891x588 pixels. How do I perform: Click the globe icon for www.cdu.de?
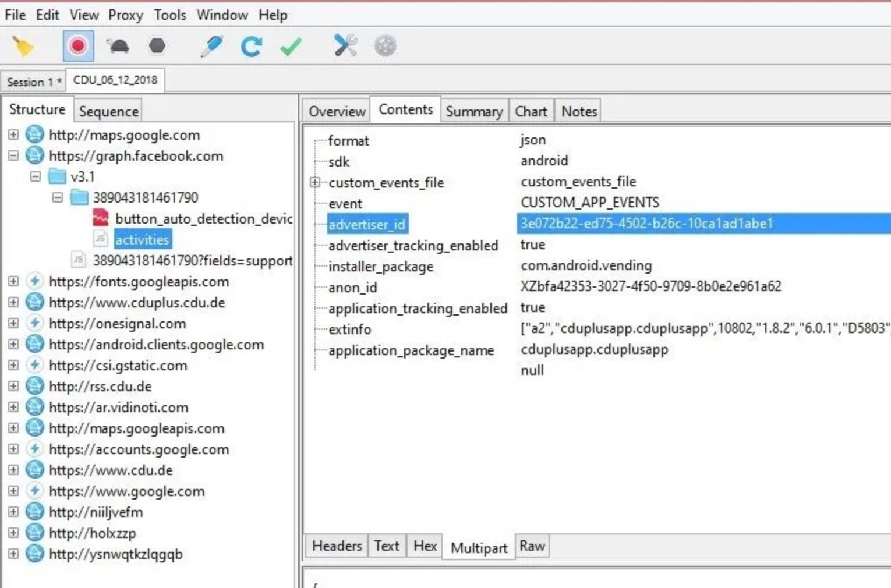click(x=35, y=470)
